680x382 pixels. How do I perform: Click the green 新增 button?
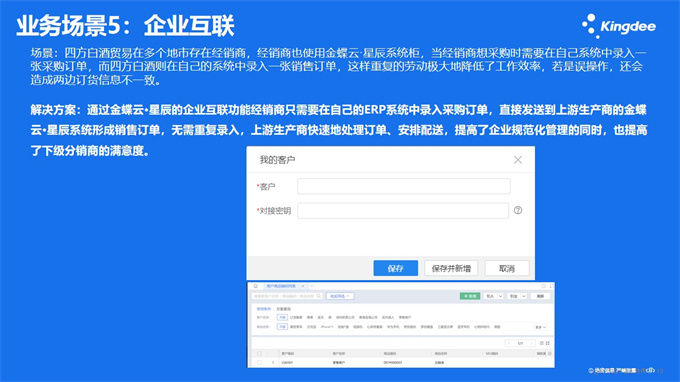[x=470, y=296]
